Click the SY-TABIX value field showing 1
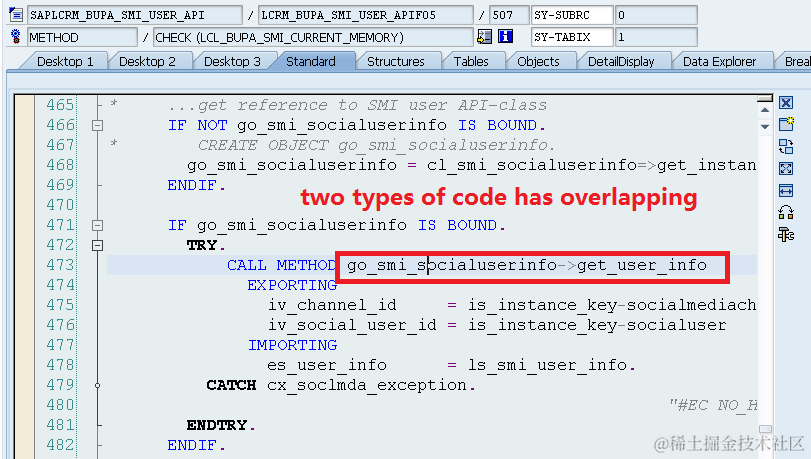This screenshot has width=811, height=459. coord(656,37)
